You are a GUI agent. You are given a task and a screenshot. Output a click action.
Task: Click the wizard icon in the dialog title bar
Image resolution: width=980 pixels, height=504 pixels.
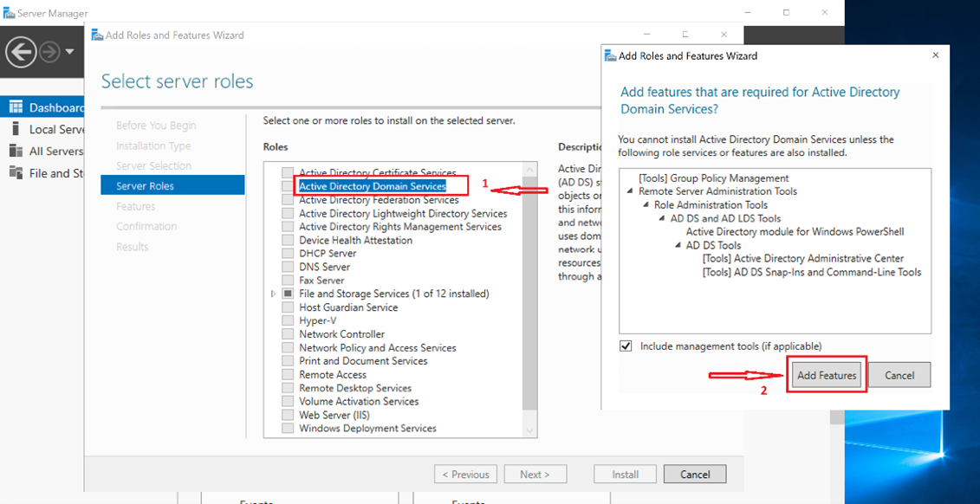609,55
